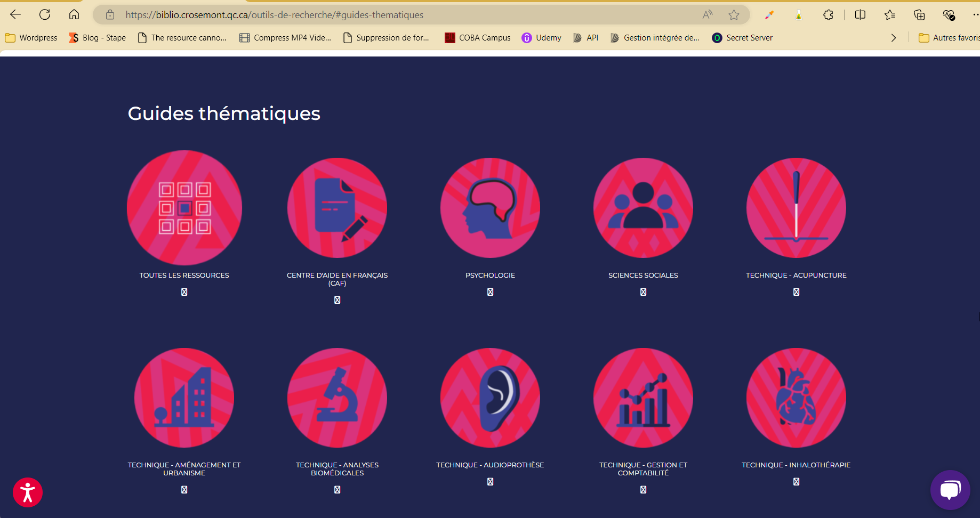
Task: Open the Autres favoris folder
Action: [949, 38]
